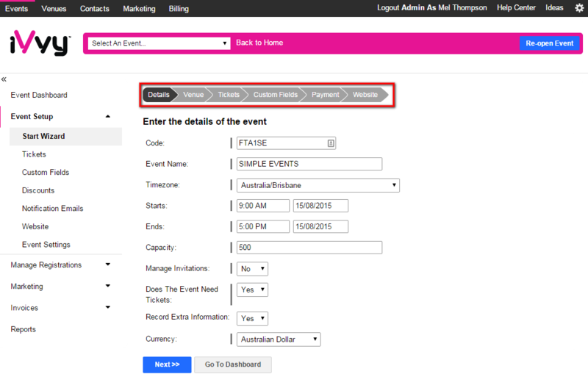This screenshot has height=377, width=588.
Task: Select the Details wizard step
Action: (x=159, y=95)
